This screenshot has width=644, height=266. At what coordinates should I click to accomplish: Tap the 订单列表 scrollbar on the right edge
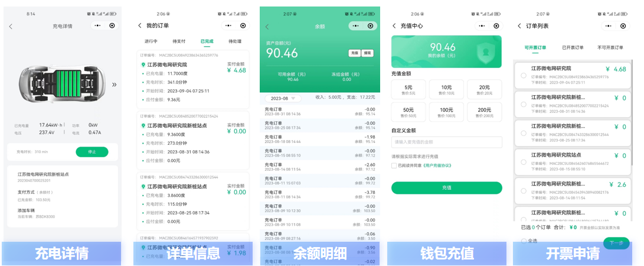point(632,113)
